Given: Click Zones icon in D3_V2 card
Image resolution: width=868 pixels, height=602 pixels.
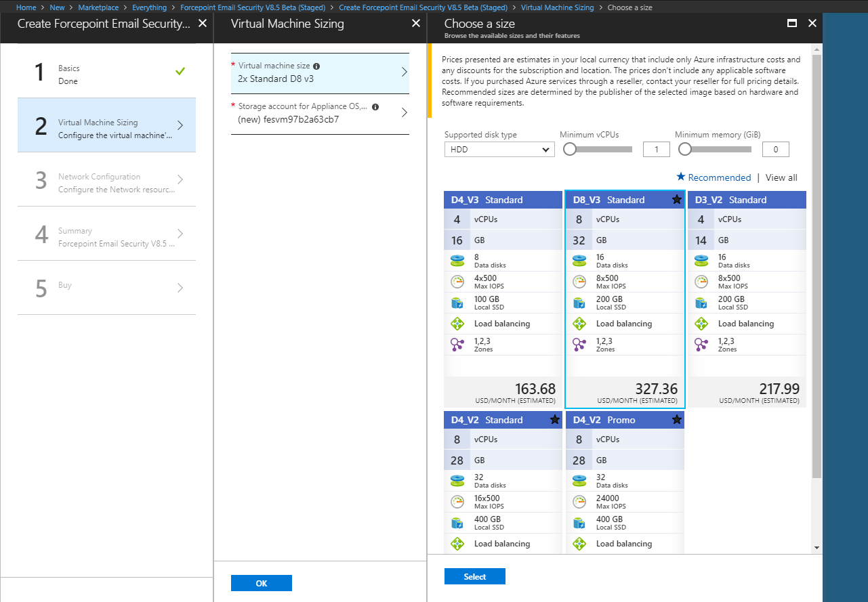Looking at the screenshot, I should (701, 345).
